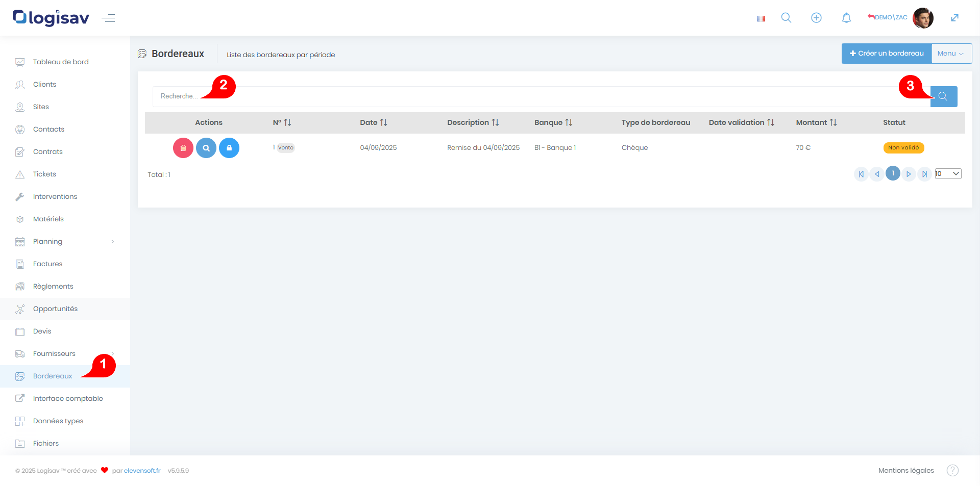Click the help question mark icon in footer
The height and width of the screenshot is (486, 980).
tap(952, 470)
